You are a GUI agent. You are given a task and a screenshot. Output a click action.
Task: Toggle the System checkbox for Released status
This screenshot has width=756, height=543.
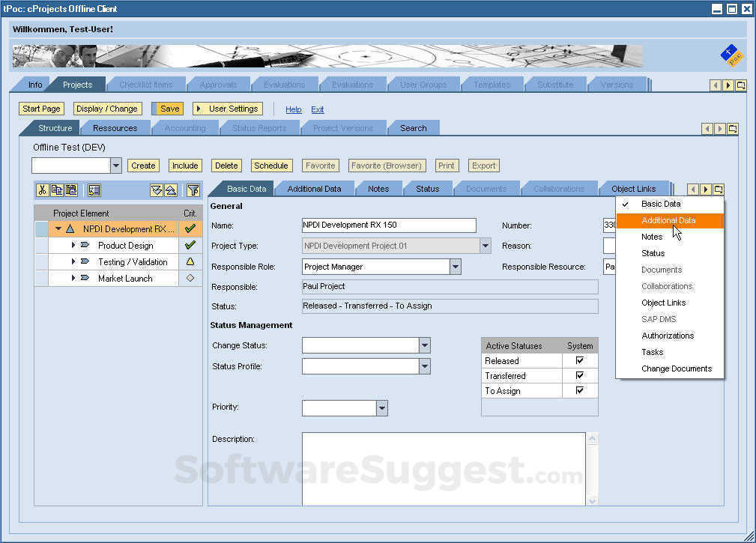(x=580, y=360)
